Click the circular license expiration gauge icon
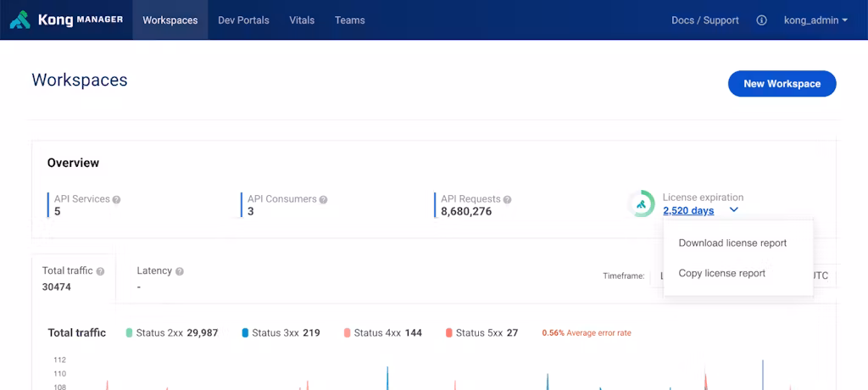Viewport: 868px width, 390px height. (x=641, y=204)
